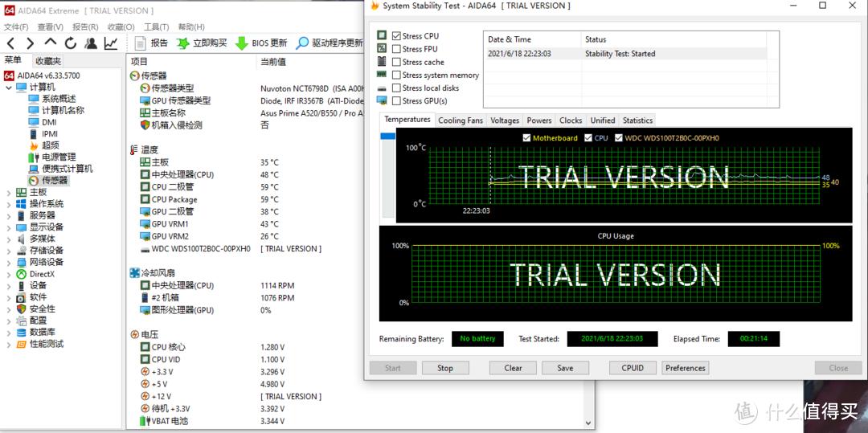Click the blue graph scale slider

pyautogui.click(x=388, y=137)
